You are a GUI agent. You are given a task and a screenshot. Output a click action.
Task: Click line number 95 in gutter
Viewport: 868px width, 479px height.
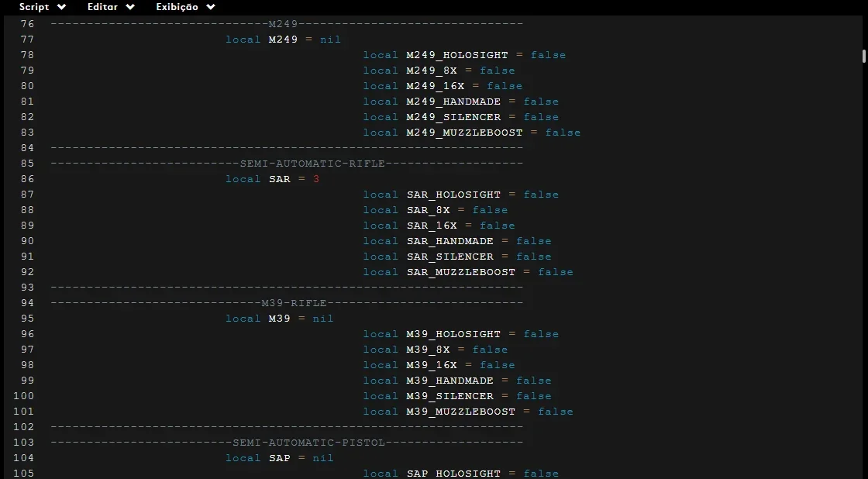27,319
